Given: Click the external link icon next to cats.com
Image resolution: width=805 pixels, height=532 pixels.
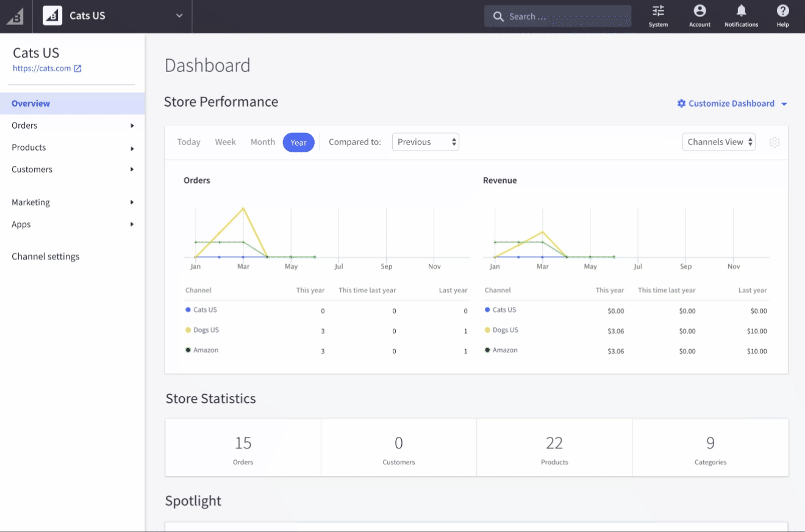Looking at the screenshot, I should point(77,69).
